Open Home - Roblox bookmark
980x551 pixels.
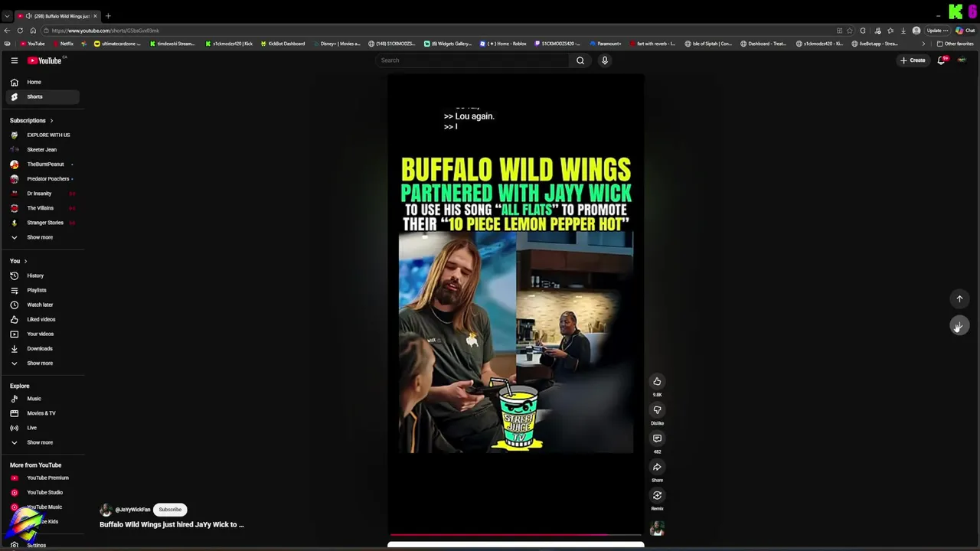coord(503,44)
